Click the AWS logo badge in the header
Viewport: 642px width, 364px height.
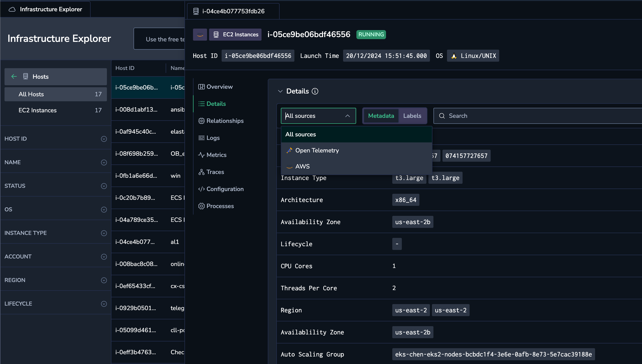[200, 35]
